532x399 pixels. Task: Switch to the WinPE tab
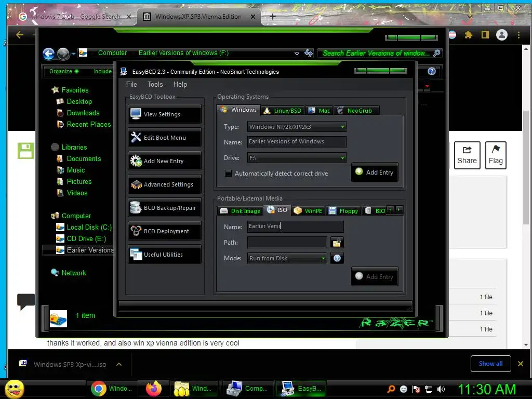tap(308, 211)
